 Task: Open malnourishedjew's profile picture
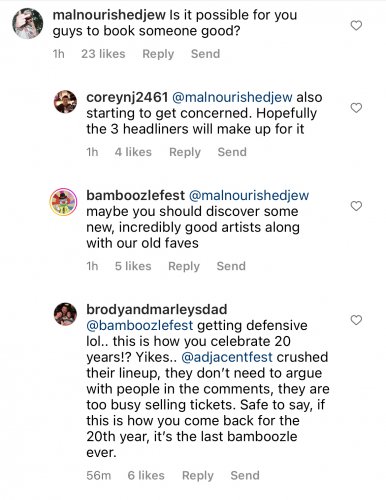(28, 23)
